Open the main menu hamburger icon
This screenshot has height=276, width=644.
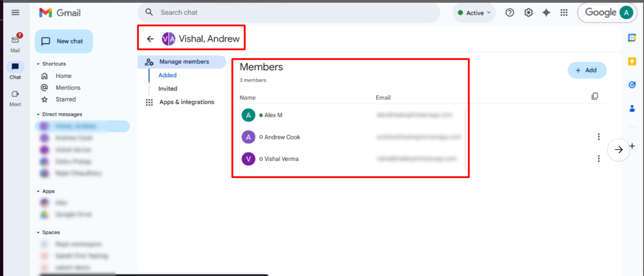(x=16, y=12)
